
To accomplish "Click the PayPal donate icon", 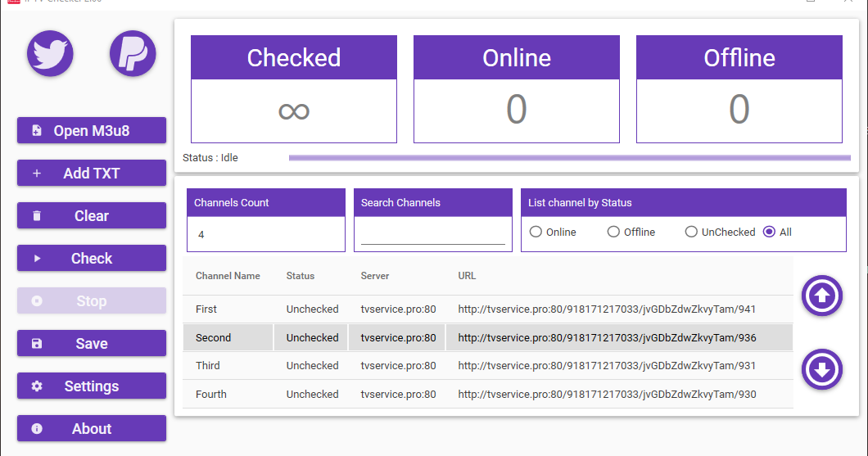I will coord(133,53).
